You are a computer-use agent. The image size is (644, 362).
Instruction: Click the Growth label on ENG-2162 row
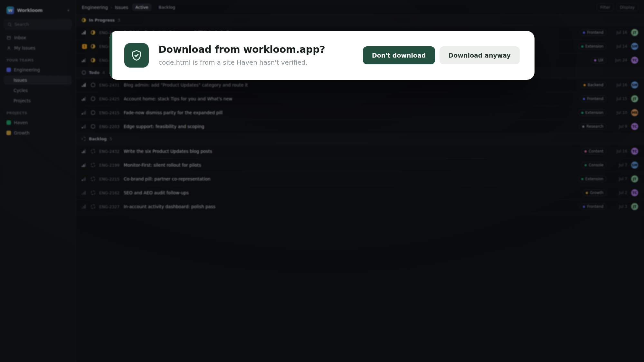tap(594, 193)
